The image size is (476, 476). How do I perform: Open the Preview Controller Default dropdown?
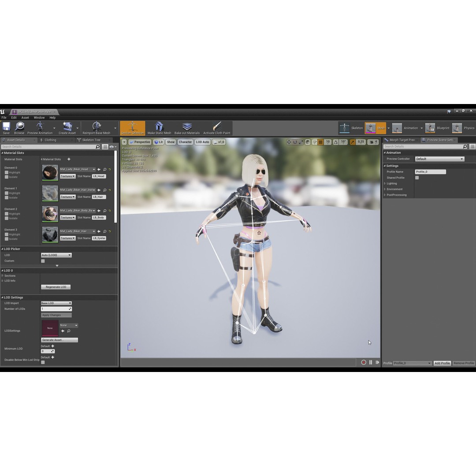[x=439, y=159]
